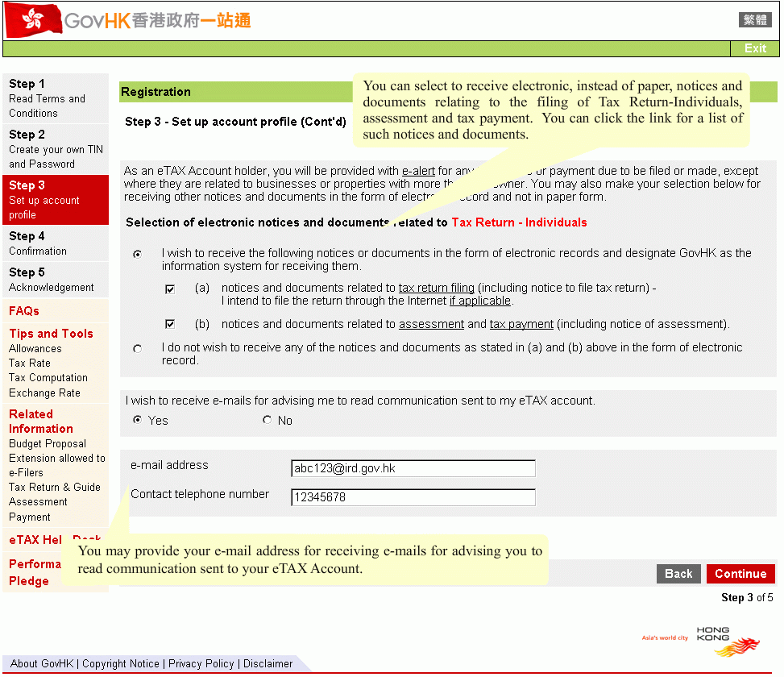
Task: Click the 'Tax Return - Individuals' red text
Action: coord(519,222)
